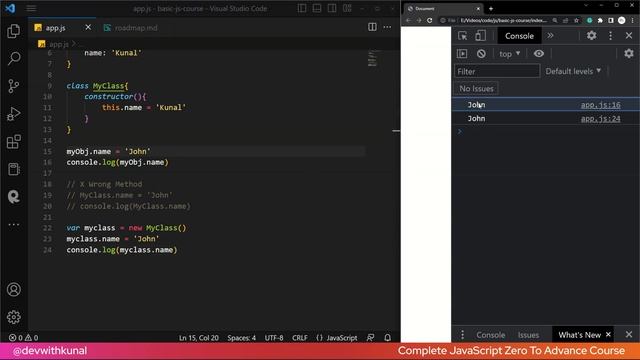
Task: Click the Chrome address bar
Action: (503, 20)
